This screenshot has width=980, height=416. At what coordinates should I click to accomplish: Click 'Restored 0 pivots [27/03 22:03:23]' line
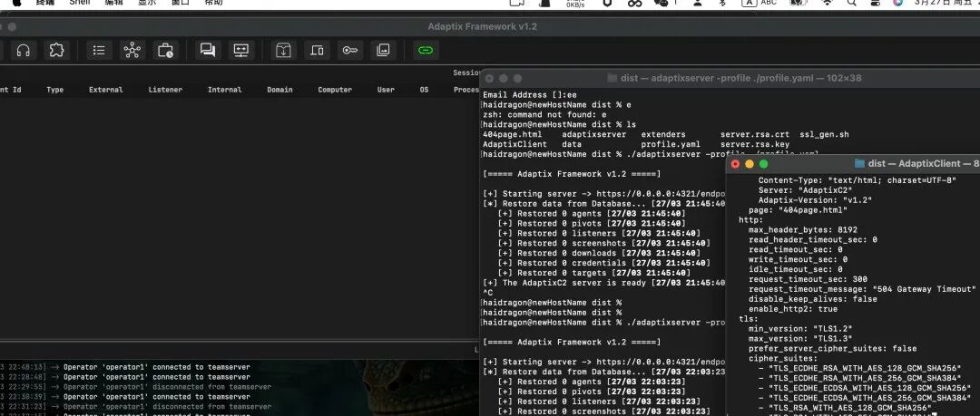click(592, 392)
